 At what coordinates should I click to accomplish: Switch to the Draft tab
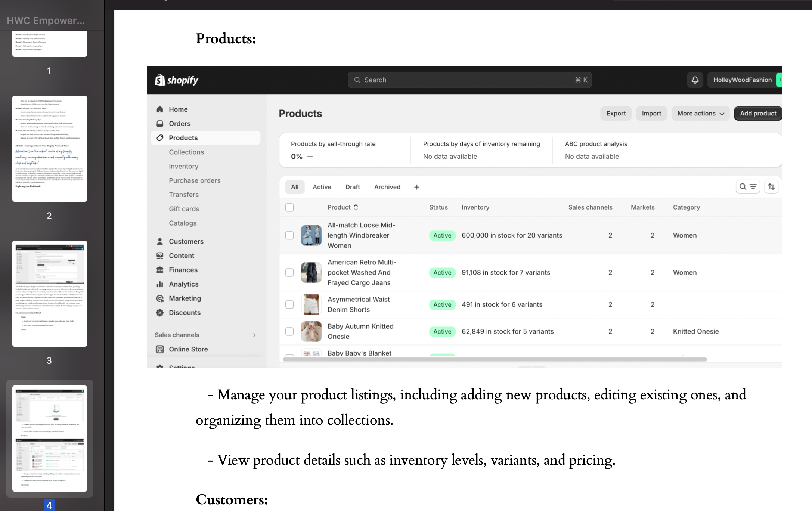click(x=353, y=187)
